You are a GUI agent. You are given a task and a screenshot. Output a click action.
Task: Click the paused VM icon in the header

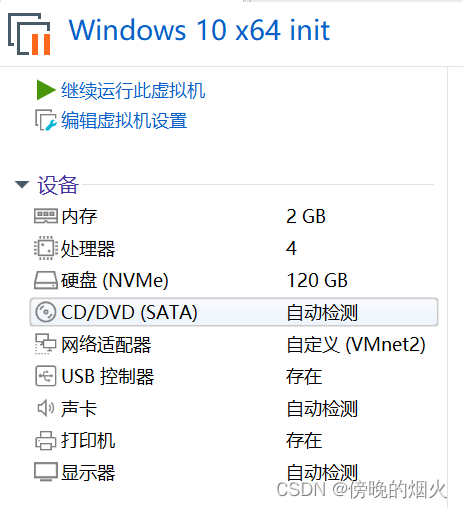[29, 34]
